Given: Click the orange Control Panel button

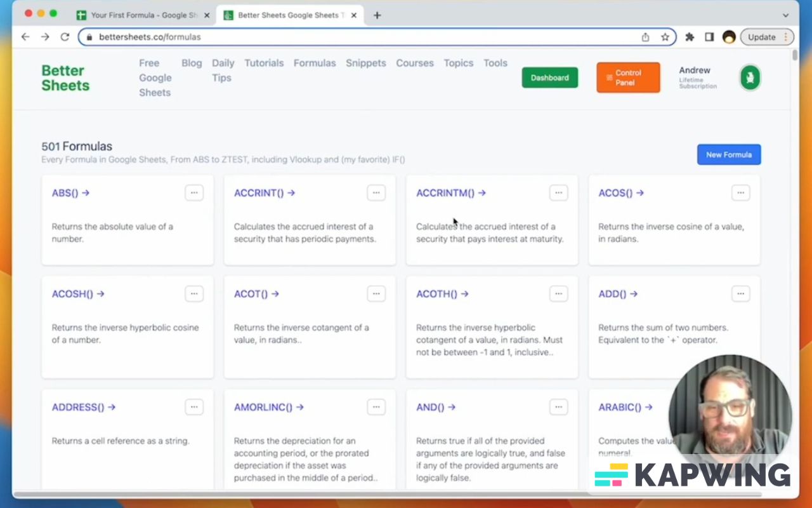Looking at the screenshot, I should (628, 77).
